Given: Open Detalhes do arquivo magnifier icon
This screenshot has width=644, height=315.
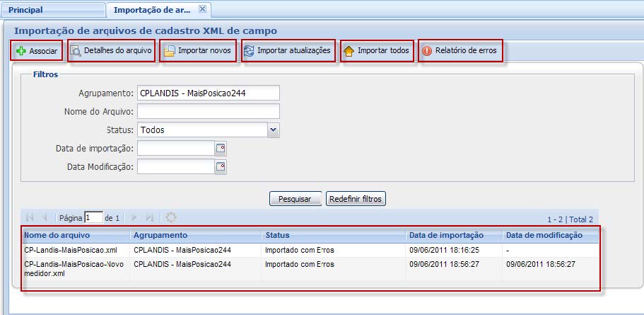Looking at the screenshot, I should 76,52.
